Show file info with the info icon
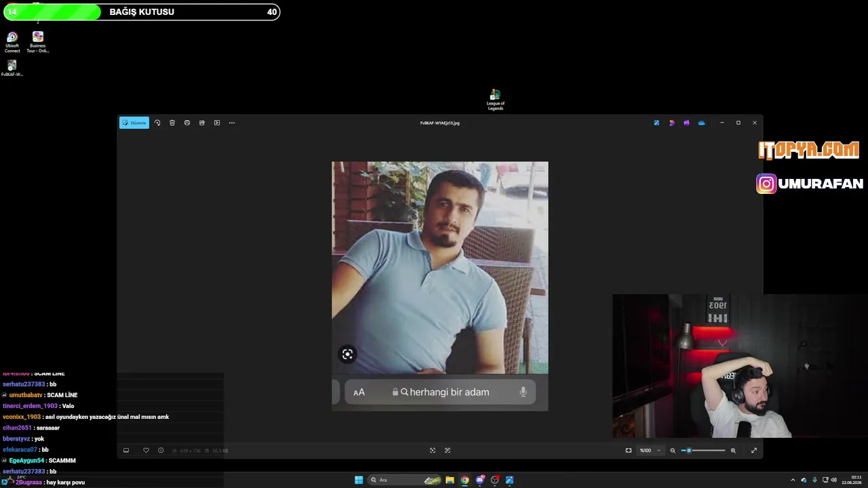The width and height of the screenshot is (868, 488). click(161, 450)
